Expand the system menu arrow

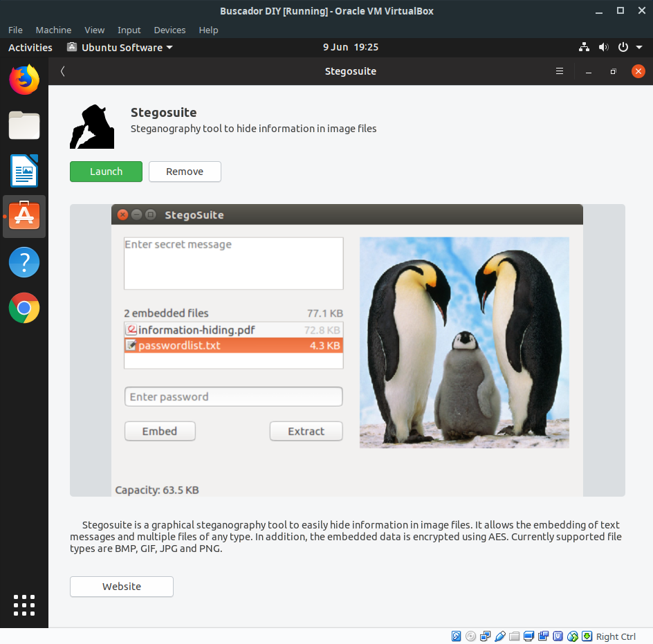(x=639, y=47)
